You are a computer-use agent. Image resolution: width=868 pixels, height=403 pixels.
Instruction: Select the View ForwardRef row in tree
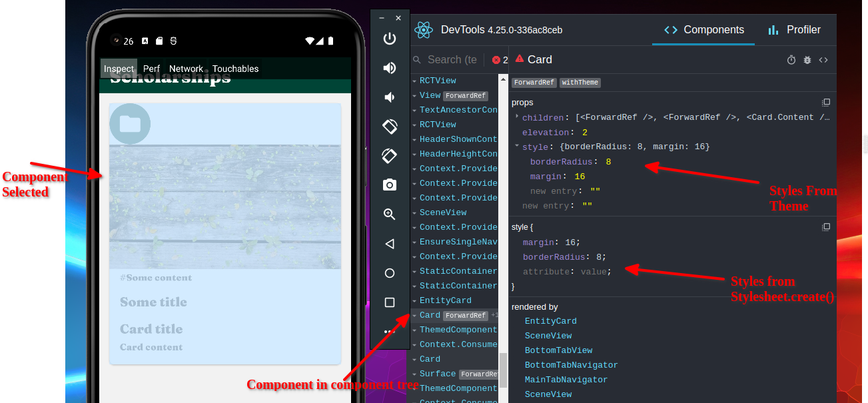[x=453, y=95]
